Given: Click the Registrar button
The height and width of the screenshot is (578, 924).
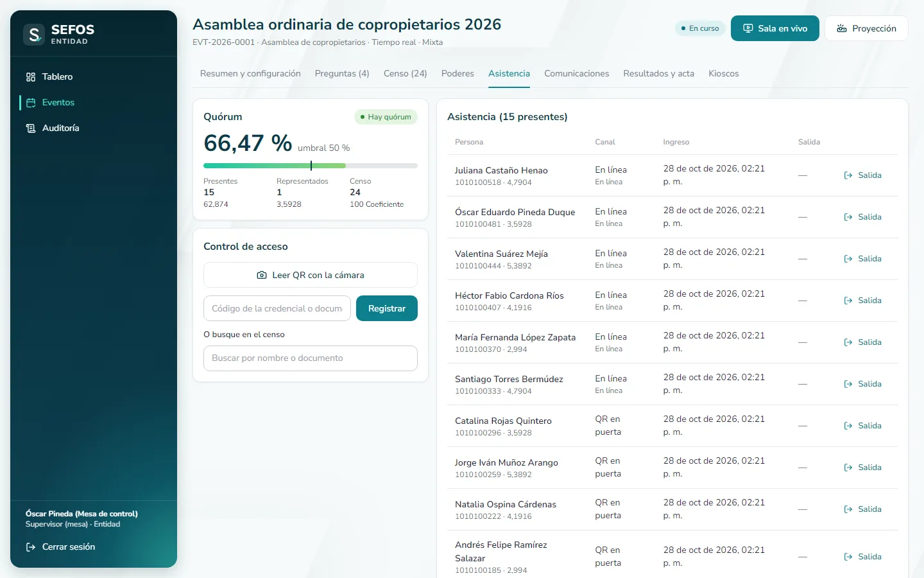Looking at the screenshot, I should click(387, 308).
